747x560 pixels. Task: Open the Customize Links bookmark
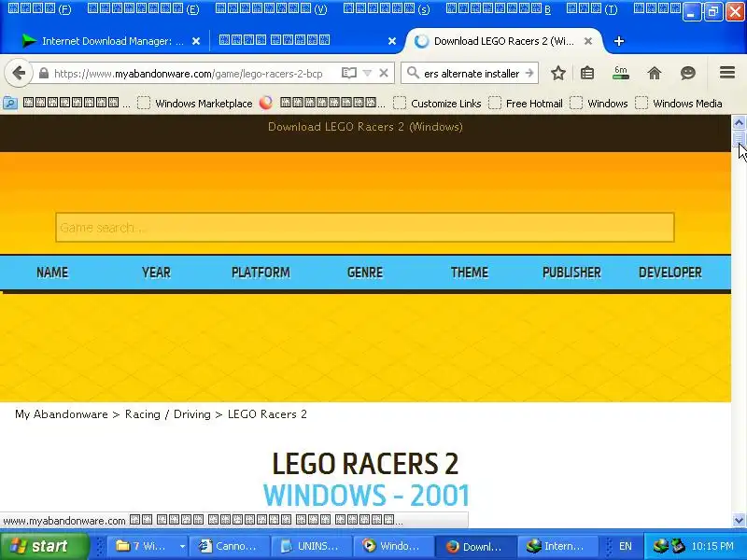[437, 104]
